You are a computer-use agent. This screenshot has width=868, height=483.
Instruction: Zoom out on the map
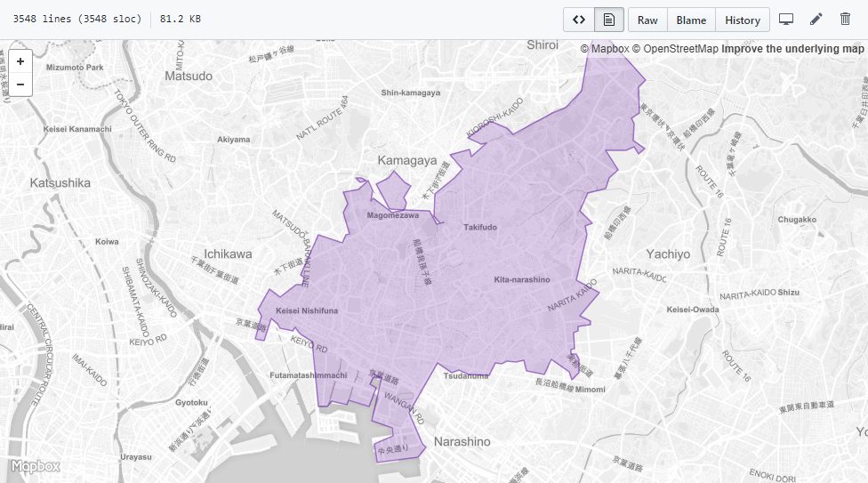20,85
